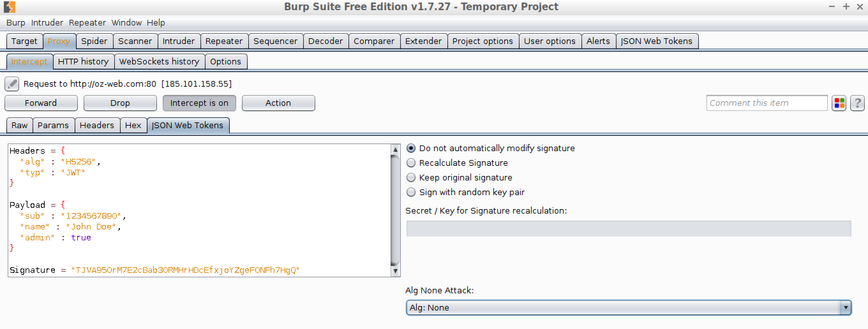Click the Burp Suite logo icon
Viewport: 868px width, 329px height.
pyautogui.click(x=10, y=7)
